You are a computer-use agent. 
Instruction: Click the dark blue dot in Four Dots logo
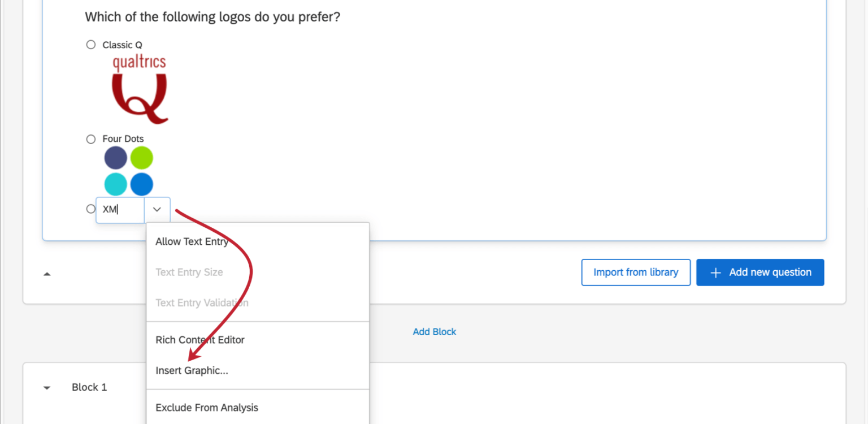115,158
